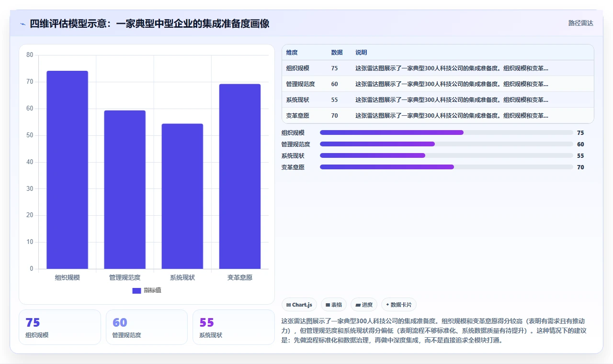Click the 变革意愿 x-axis label
This screenshot has width=613, height=364.
(x=240, y=277)
